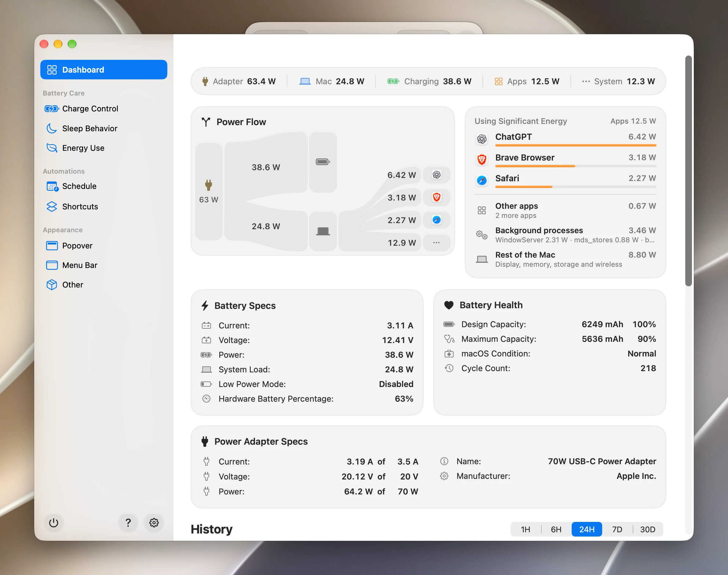Screen dimensions: 728x575
Task: Click the History heading
Action: click(x=212, y=529)
